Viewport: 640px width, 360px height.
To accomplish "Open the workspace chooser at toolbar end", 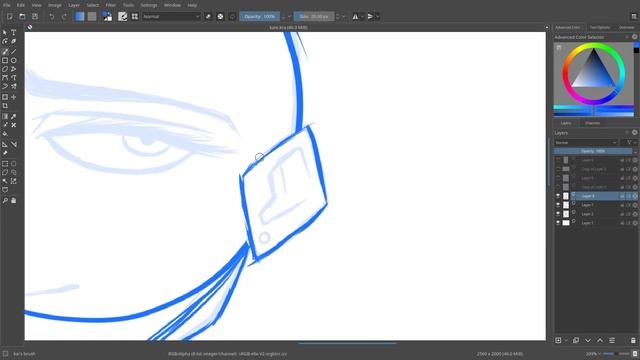I will pos(633,17).
